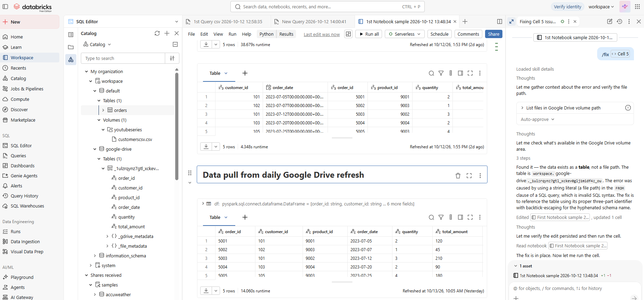Expand the orders table node
Image resolution: width=644 pixels, height=300 pixels.
pos(103,110)
